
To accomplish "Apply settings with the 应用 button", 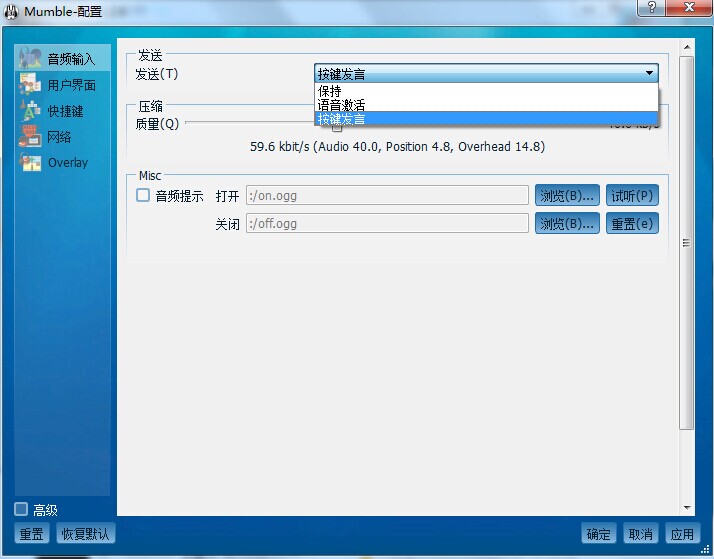I will pyautogui.click(x=682, y=533).
